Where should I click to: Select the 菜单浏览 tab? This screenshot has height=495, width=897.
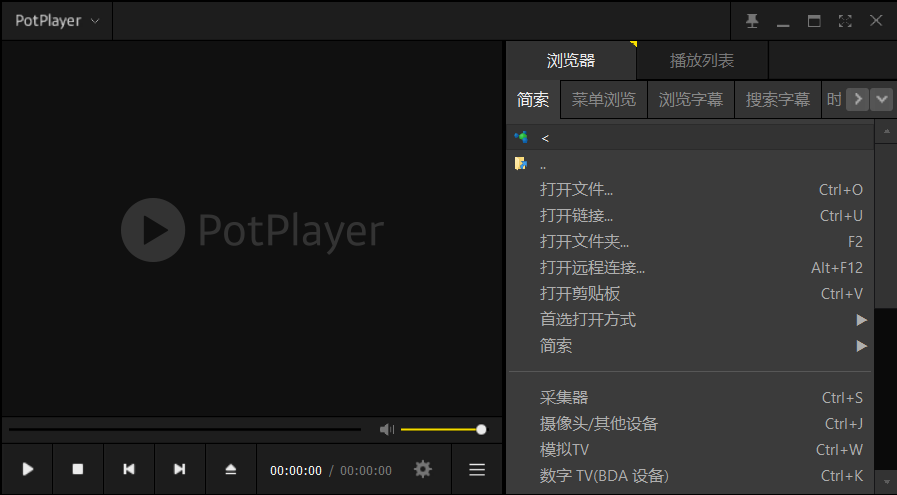[604, 100]
